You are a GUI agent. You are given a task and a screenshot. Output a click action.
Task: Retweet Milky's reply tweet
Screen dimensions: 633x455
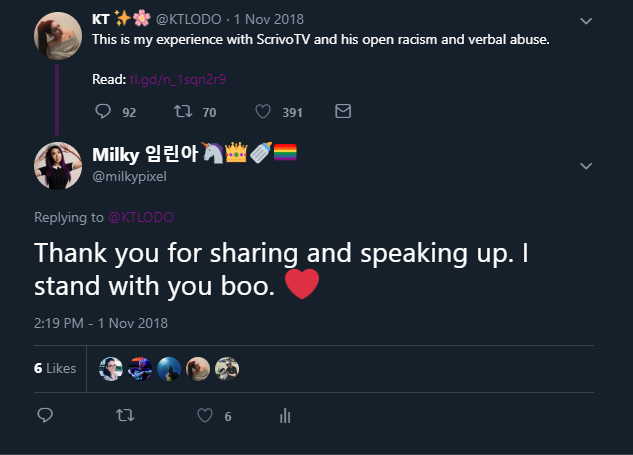click(125, 415)
